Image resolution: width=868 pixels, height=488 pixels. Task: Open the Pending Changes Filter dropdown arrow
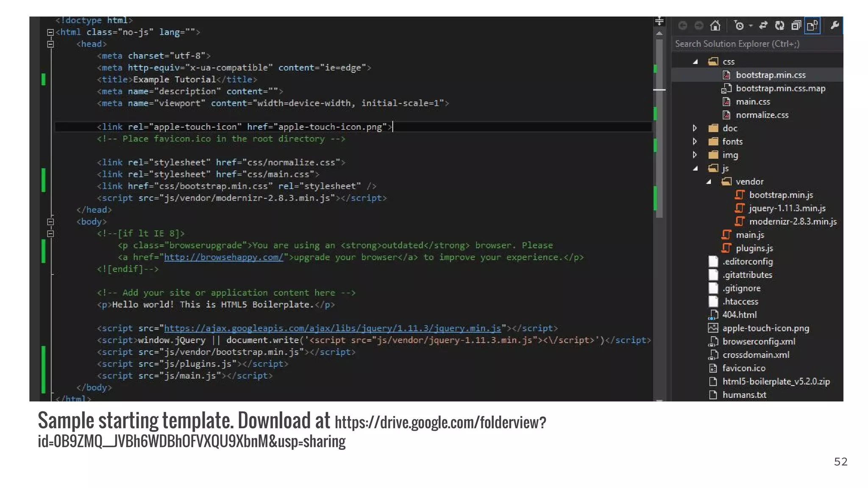751,26
